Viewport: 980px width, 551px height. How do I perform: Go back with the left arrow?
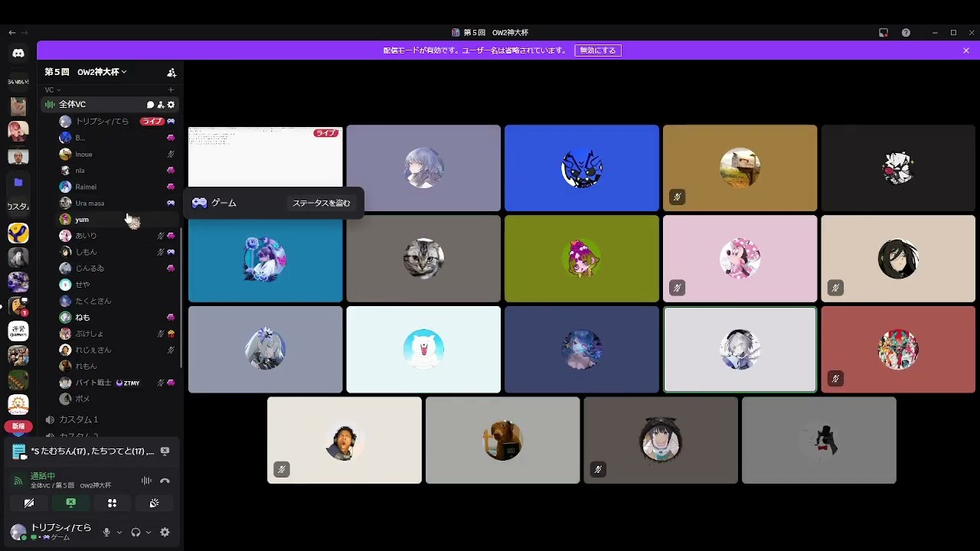11,33
